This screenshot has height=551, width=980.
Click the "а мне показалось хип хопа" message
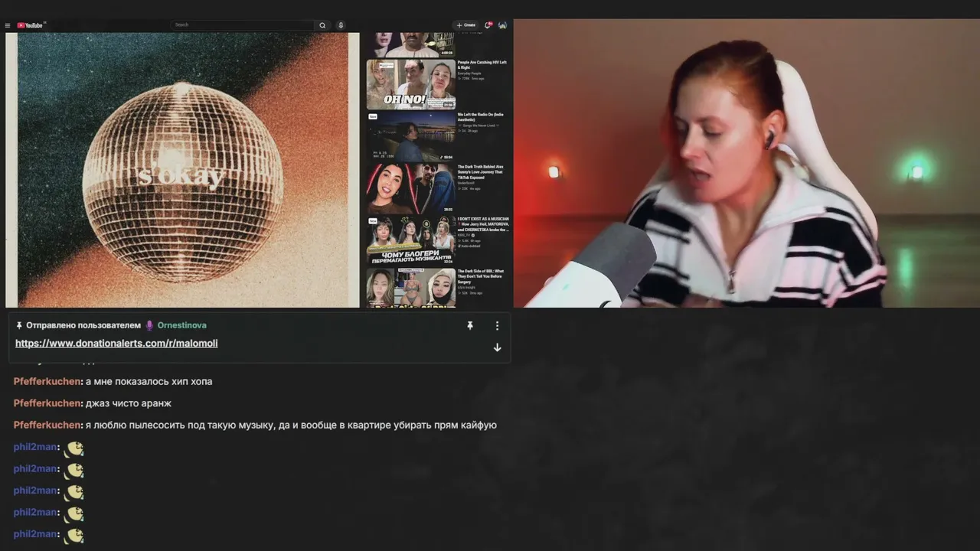[149, 381]
